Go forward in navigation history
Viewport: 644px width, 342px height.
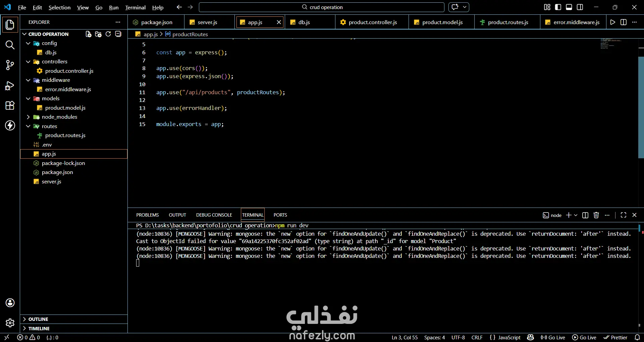coord(190,7)
